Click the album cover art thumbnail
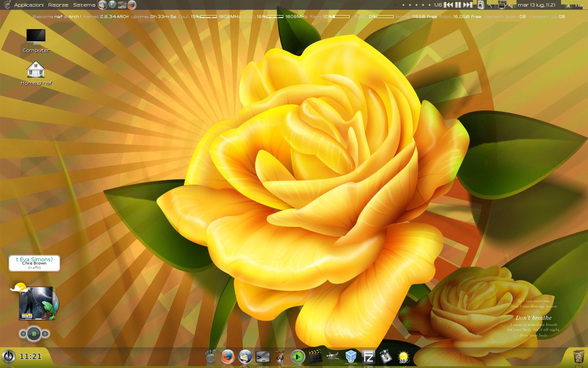The width and height of the screenshot is (588, 368). (x=36, y=303)
